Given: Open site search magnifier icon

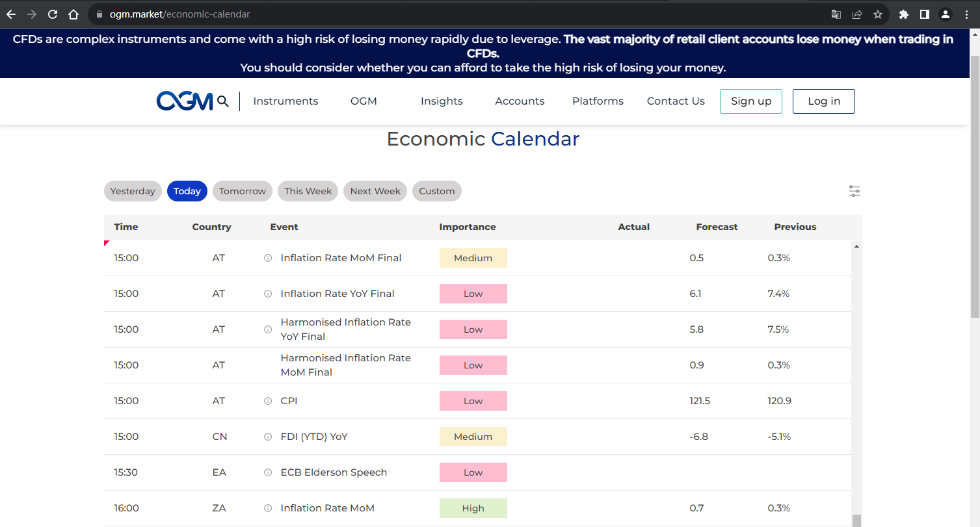Looking at the screenshot, I should pyautogui.click(x=223, y=101).
